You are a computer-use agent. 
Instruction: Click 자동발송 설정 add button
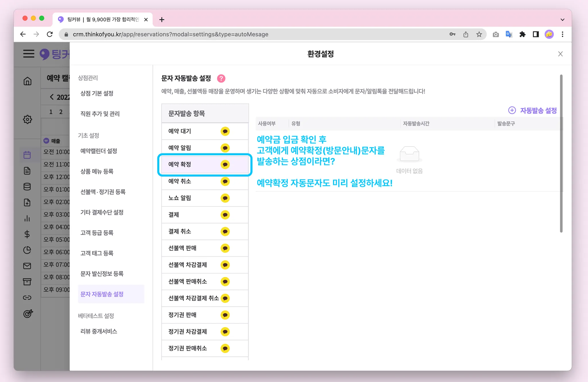coord(533,110)
